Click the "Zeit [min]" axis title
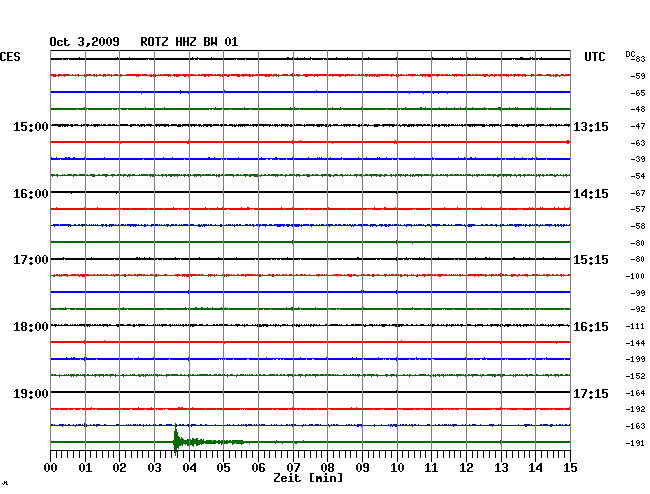Screen dimensions: 650x494 [308, 478]
